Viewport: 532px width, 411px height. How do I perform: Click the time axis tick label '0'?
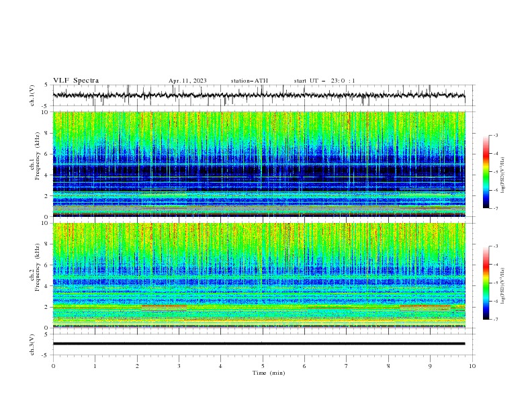(53, 366)
